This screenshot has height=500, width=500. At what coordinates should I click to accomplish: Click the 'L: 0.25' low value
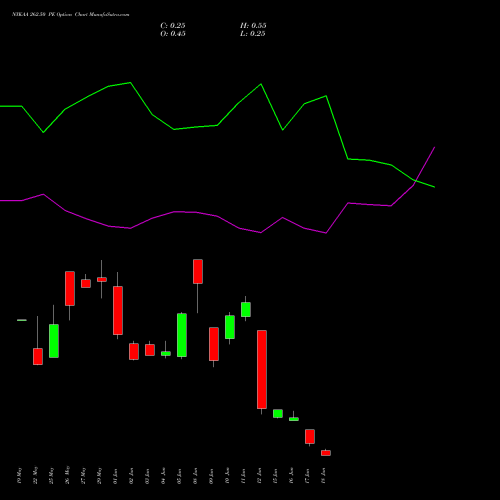coord(253,34)
